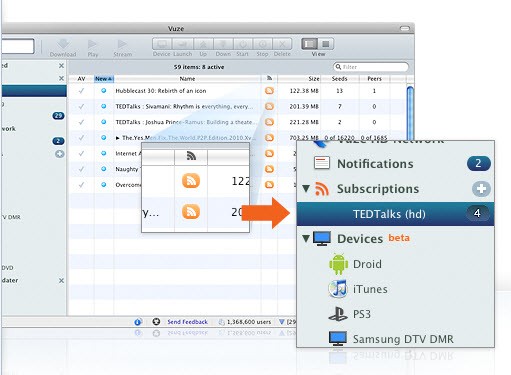Click the Stream toolbar icon
Screen dimensions: 511x375
[122, 44]
